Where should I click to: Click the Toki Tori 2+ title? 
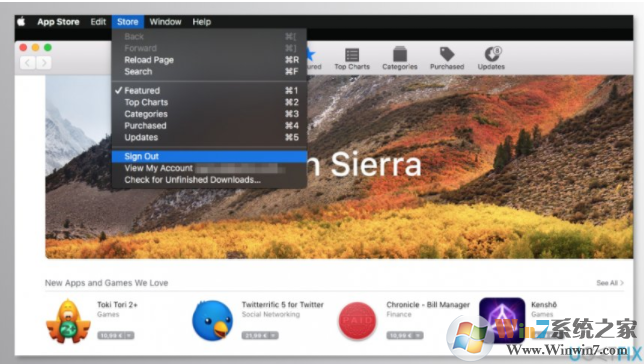pos(117,305)
